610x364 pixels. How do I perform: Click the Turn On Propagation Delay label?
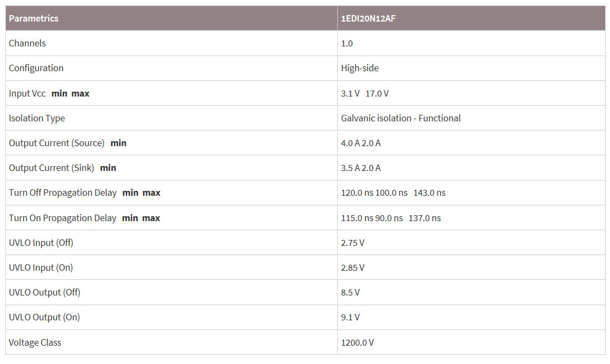point(63,218)
